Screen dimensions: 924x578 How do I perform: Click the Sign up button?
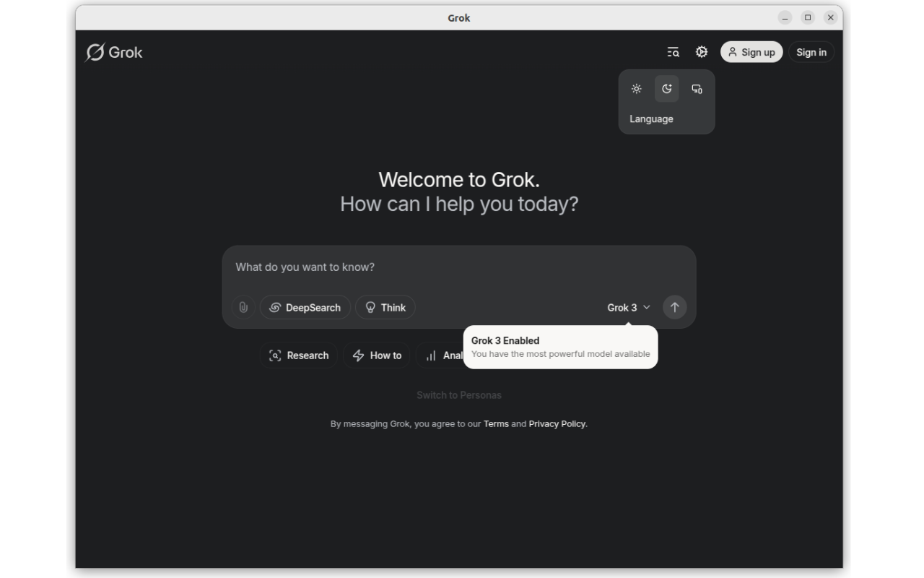coord(751,52)
